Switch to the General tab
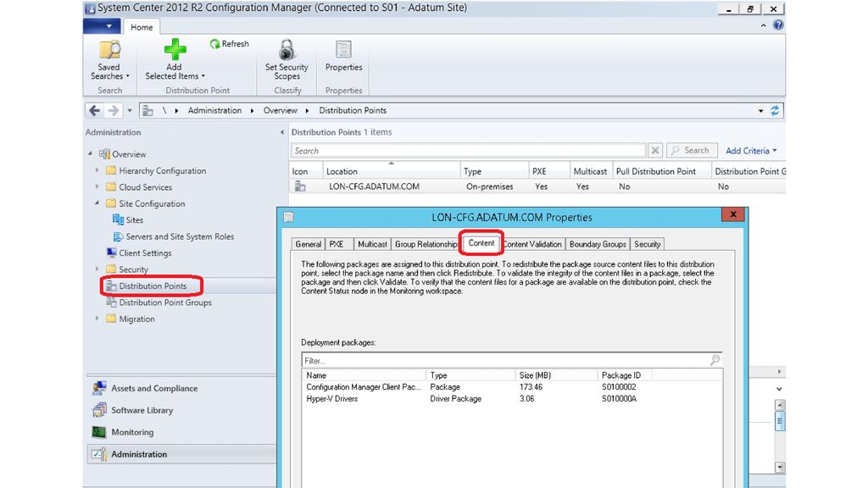 (x=308, y=244)
